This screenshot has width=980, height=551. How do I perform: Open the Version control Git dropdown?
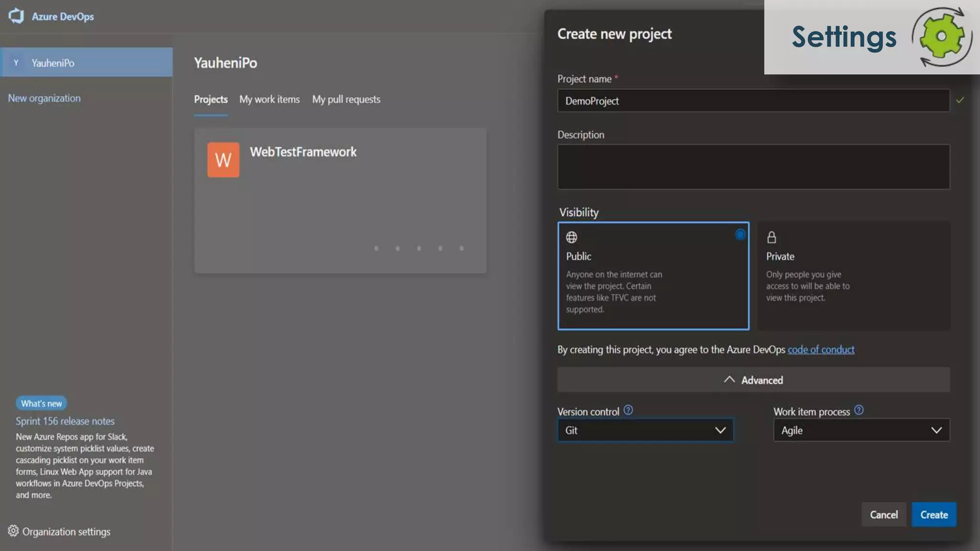point(645,430)
